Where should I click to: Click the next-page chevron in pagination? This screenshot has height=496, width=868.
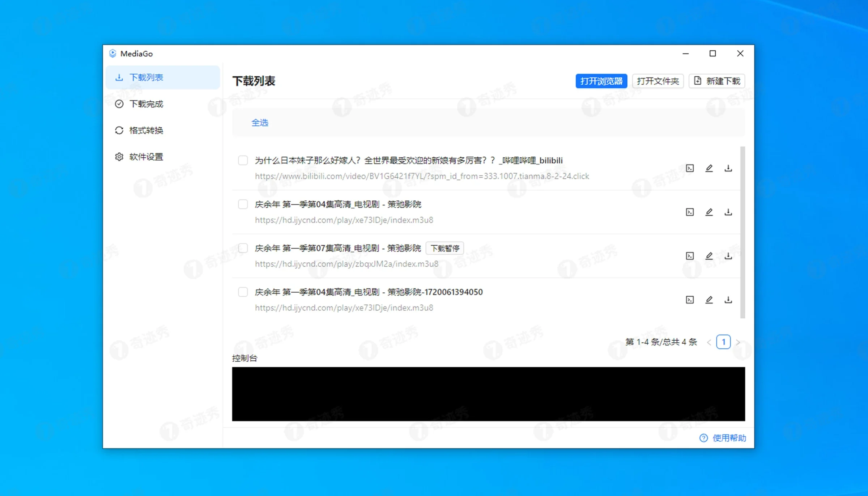pos(738,342)
